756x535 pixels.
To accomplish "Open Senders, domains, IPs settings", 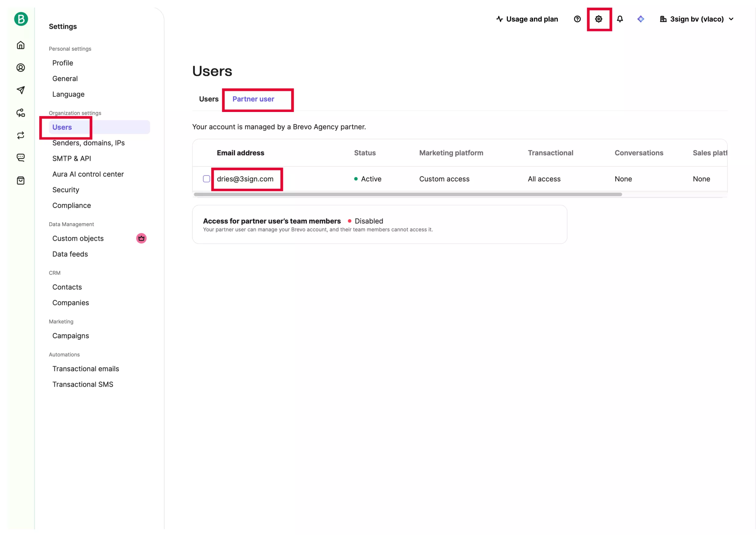I will click(x=88, y=143).
